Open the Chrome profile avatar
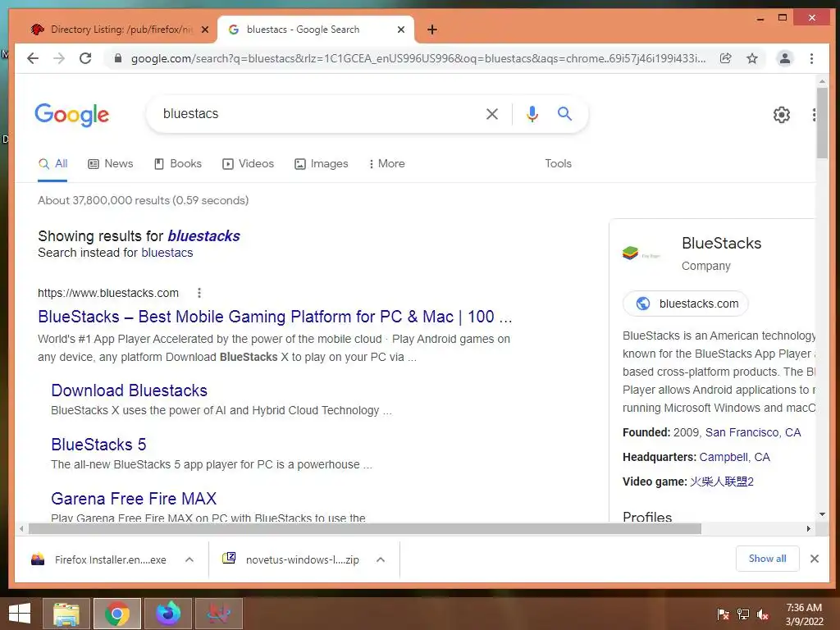The width and height of the screenshot is (840, 630). [785, 58]
